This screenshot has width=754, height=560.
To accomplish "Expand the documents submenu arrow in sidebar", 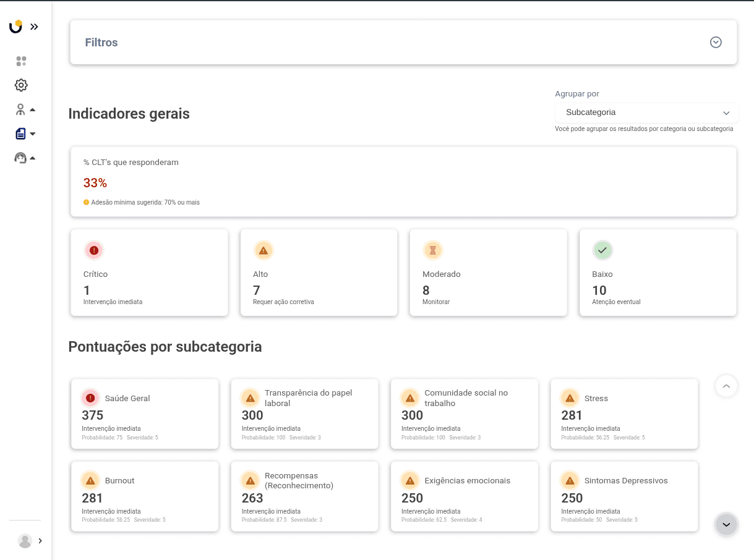I will click(32, 134).
